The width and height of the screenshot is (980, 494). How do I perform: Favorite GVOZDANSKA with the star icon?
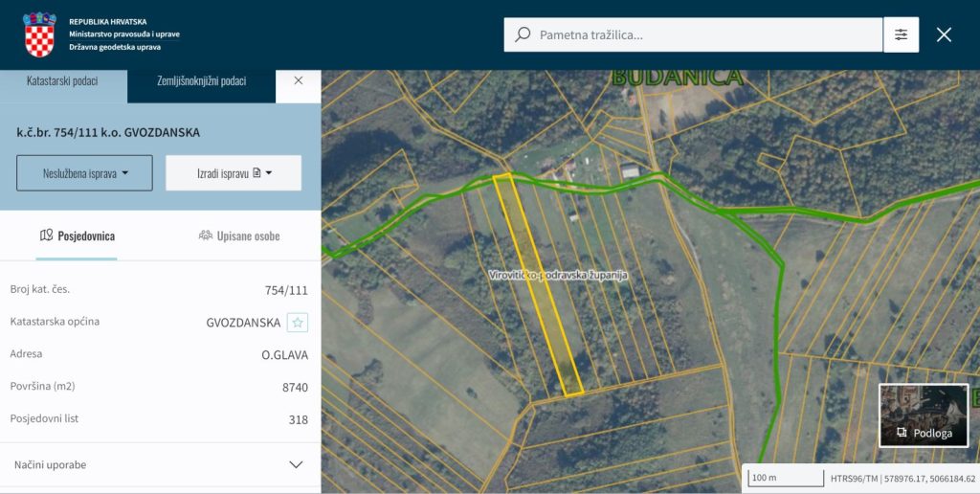(298, 323)
